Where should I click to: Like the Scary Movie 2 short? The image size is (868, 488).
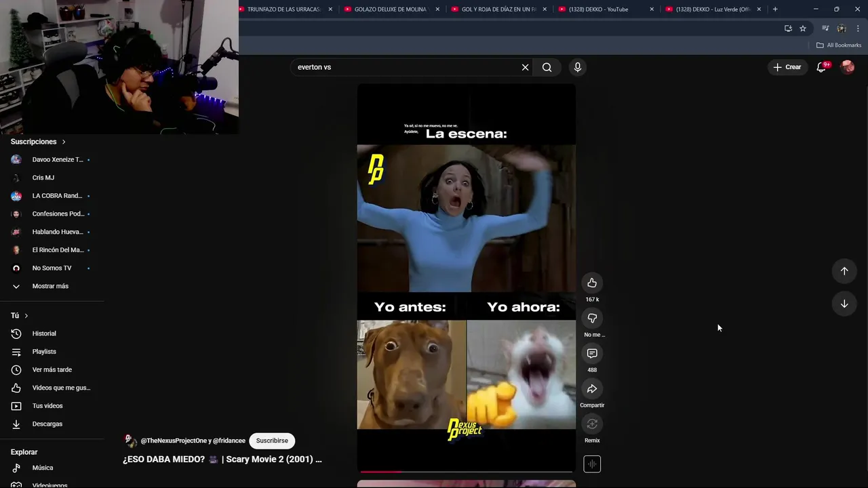point(592,283)
